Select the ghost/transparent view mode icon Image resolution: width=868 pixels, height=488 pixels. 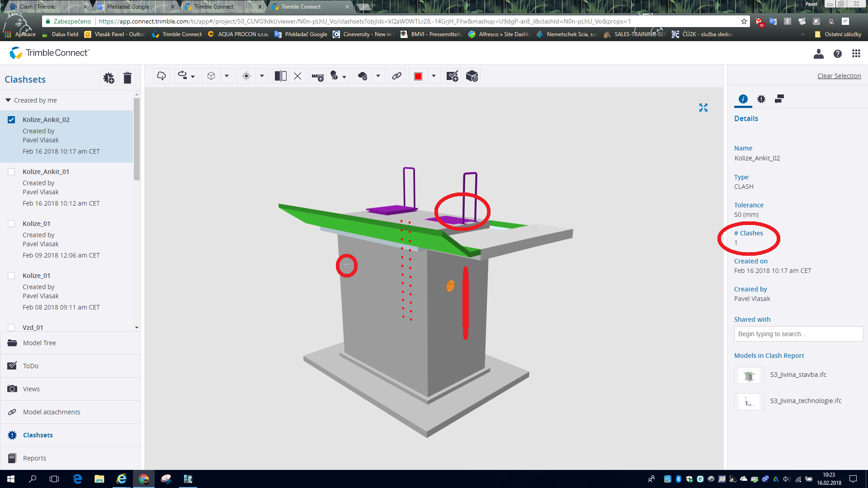coord(211,76)
